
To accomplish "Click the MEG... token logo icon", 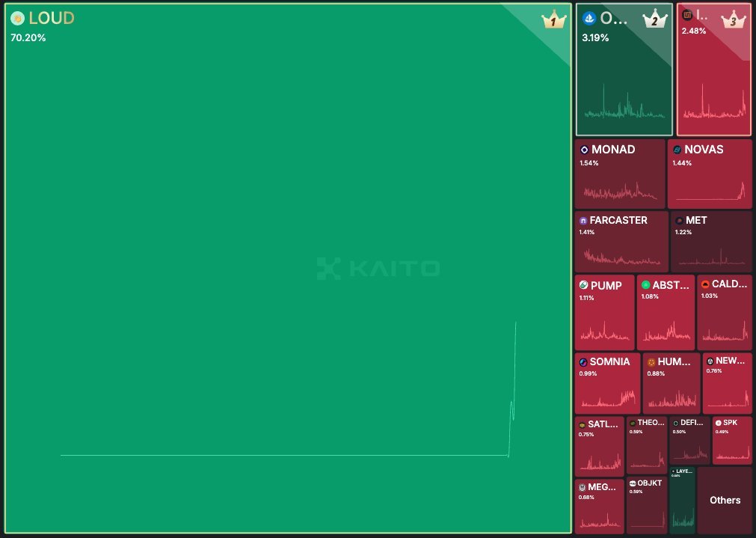I will click(582, 487).
